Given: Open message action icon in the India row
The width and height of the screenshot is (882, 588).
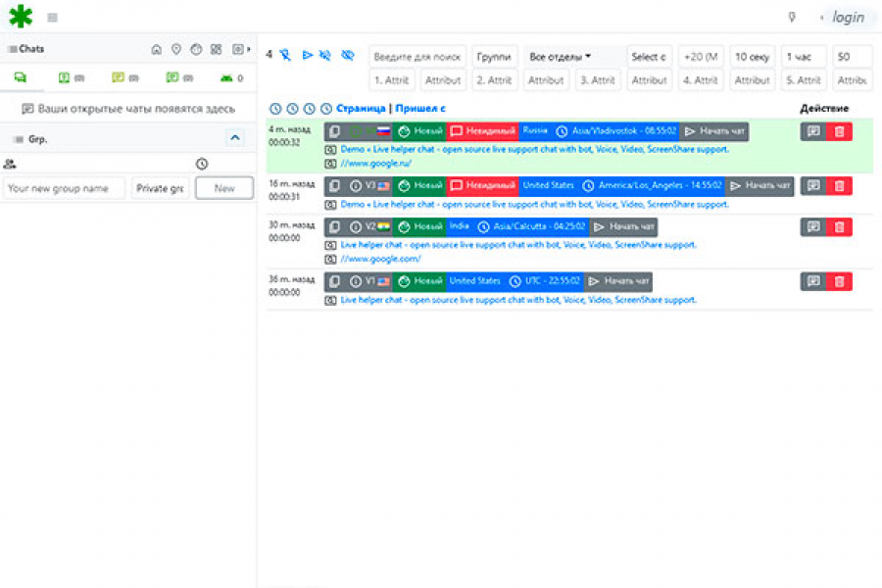Looking at the screenshot, I should [x=813, y=226].
